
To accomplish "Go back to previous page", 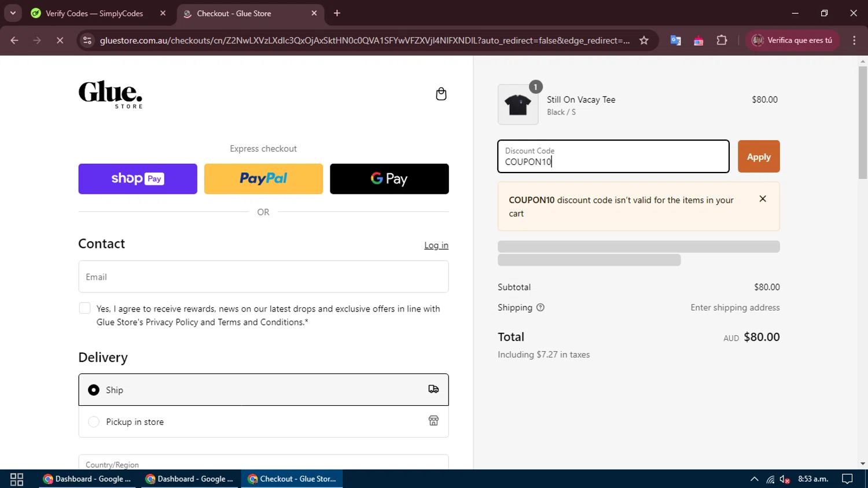I will coord(14,41).
